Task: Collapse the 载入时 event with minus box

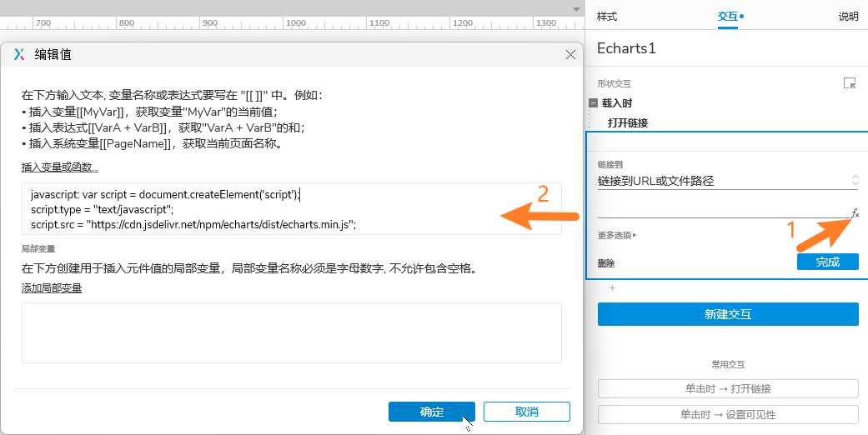Action: (x=594, y=103)
